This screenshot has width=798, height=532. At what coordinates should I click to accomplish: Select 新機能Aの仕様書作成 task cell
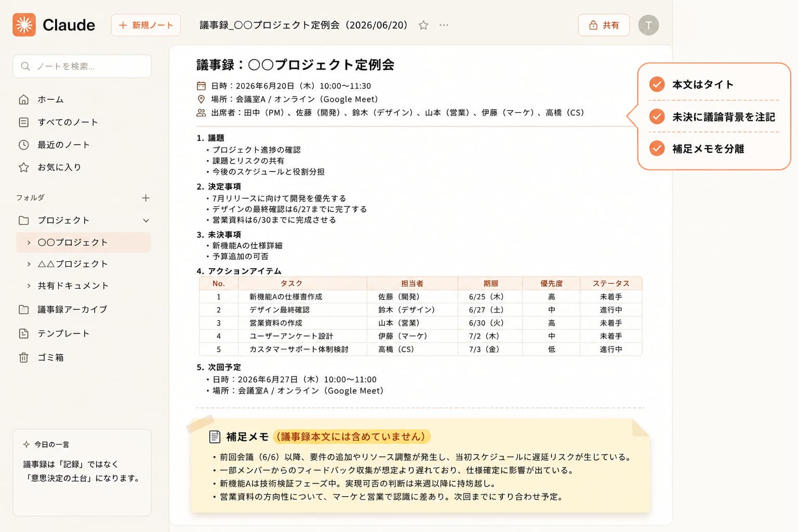click(302, 297)
